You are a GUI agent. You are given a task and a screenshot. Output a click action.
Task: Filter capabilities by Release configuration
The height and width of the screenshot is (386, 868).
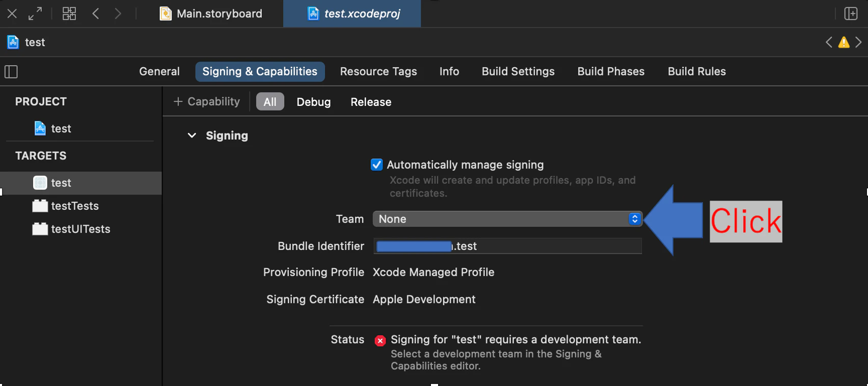pyautogui.click(x=371, y=102)
